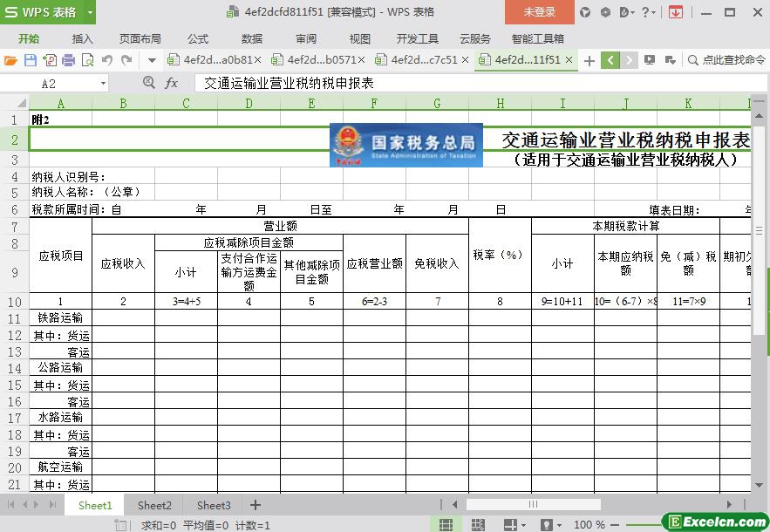This screenshot has width=770, height=532.
Task: Switch to Normal view in status bar
Action: click(x=446, y=525)
